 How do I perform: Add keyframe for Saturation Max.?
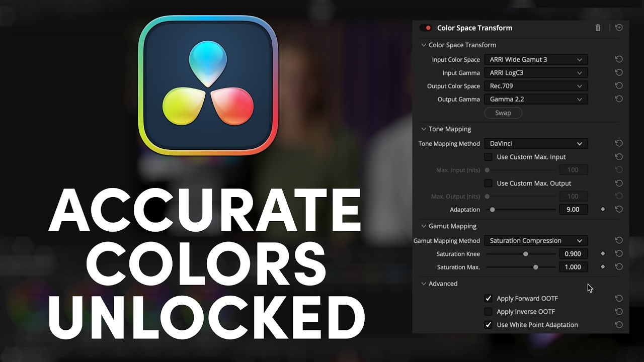pyautogui.click(x=603, y=267)
